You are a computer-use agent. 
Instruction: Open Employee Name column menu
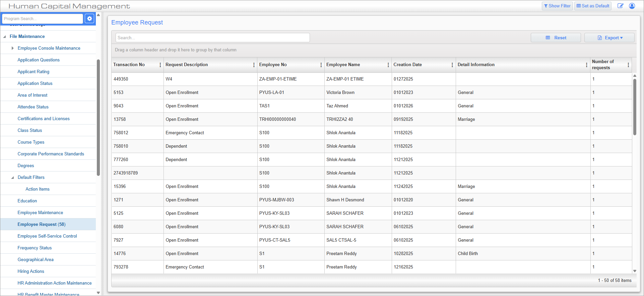388,65
